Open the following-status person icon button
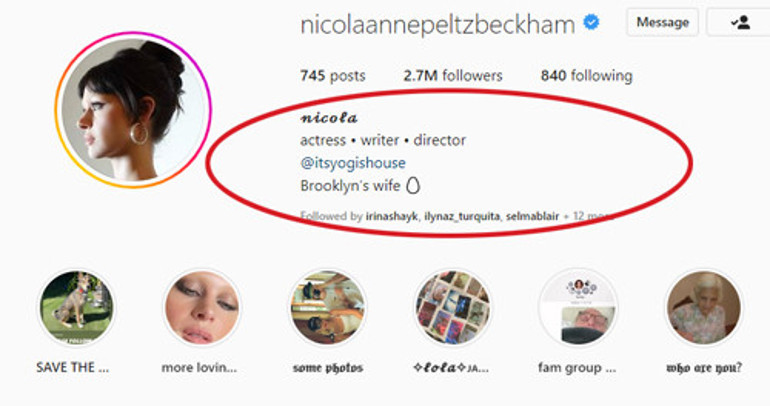 (x=738, y=23)
